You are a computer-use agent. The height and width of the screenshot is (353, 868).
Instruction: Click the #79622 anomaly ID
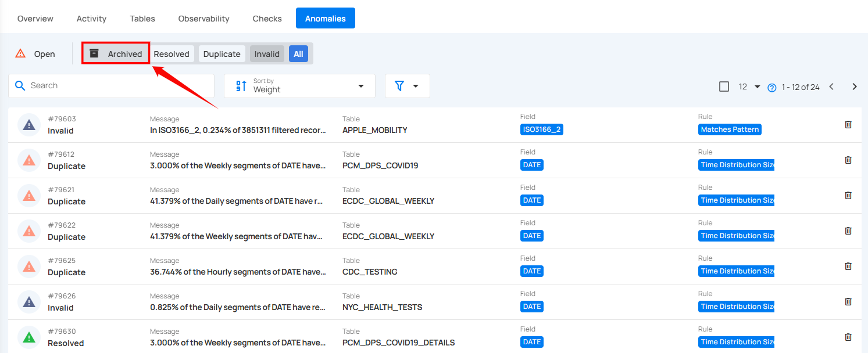[62, 225]
